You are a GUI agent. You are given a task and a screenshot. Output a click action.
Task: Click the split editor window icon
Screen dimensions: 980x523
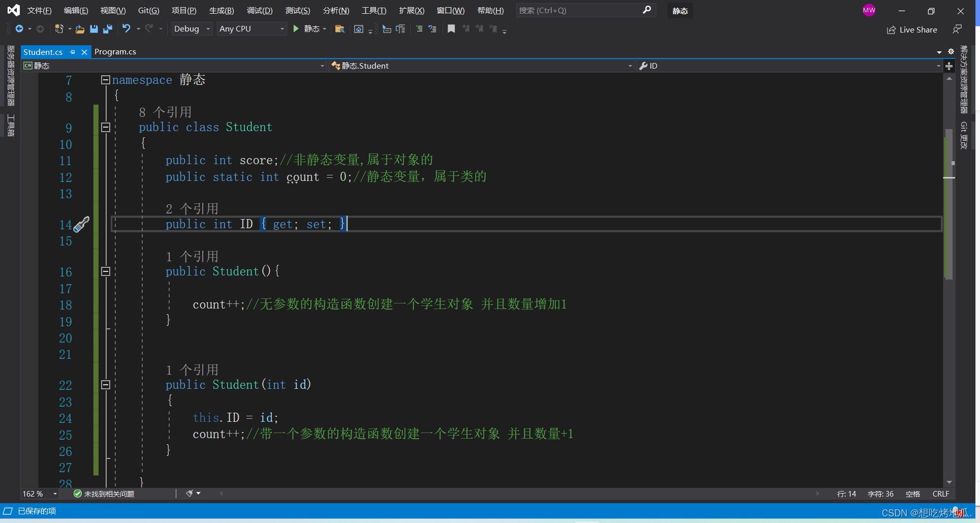pyautogui.click(x=949, y=66)
